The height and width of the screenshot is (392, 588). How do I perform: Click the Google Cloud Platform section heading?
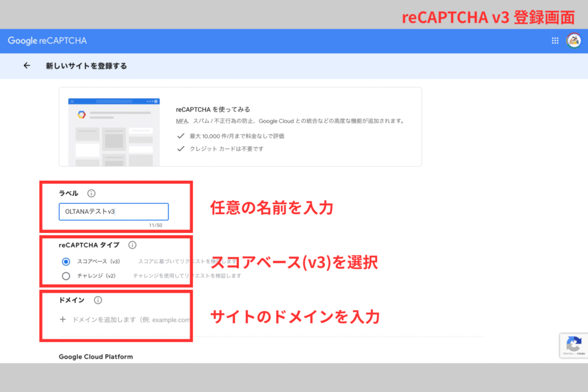pyautogui.click(x=95, y=357)
